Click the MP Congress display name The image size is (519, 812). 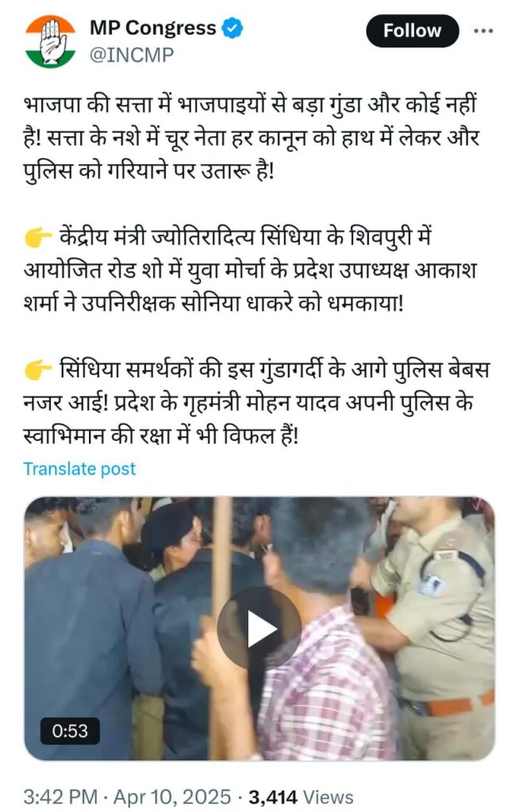tap(153, 28)
